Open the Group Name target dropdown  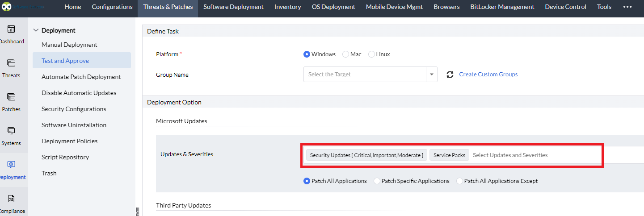click(432, 75)
